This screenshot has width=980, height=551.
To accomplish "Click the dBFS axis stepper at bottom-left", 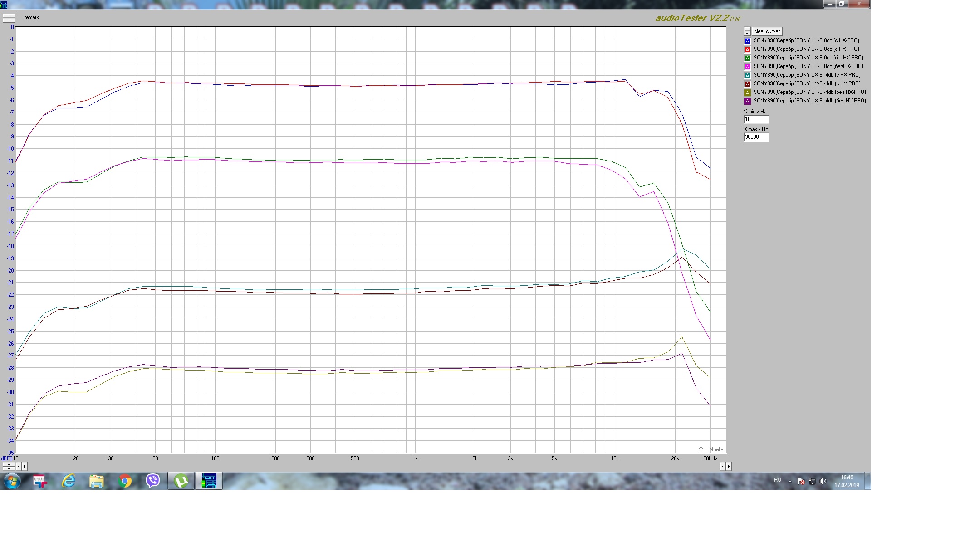I will pos(9,466).
